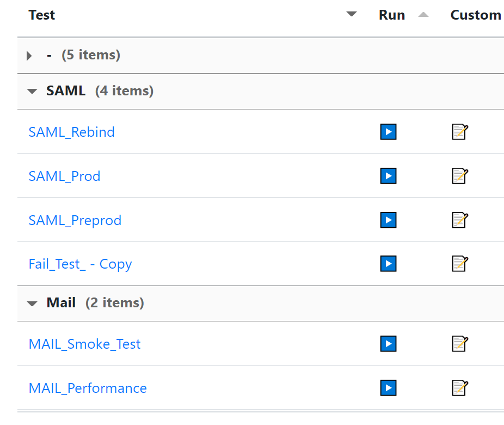Image resolution: width=504 pixels, height=425 pixels.
Task: Run the SAML_Preprod test
Action: [388, 220]
